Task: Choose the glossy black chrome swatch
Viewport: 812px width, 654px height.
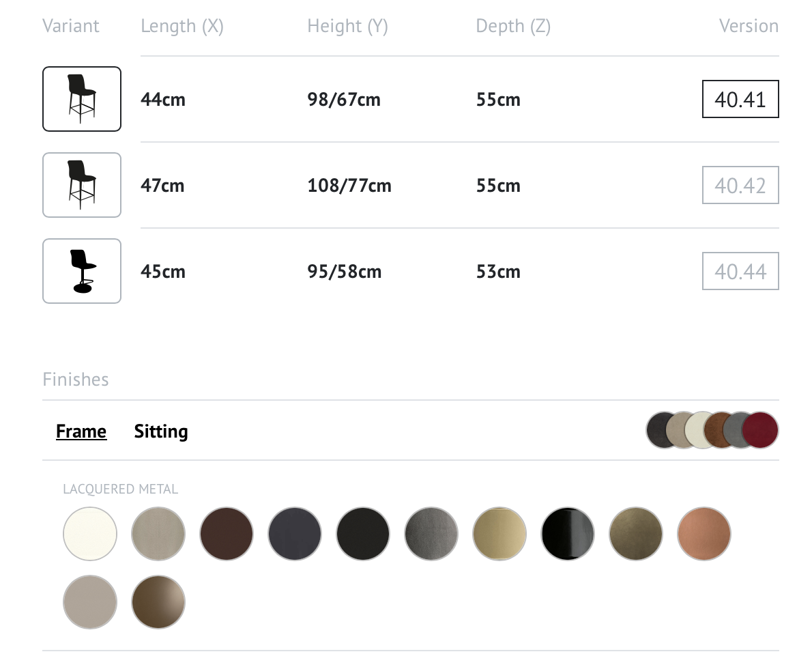Action: [568, 534]
